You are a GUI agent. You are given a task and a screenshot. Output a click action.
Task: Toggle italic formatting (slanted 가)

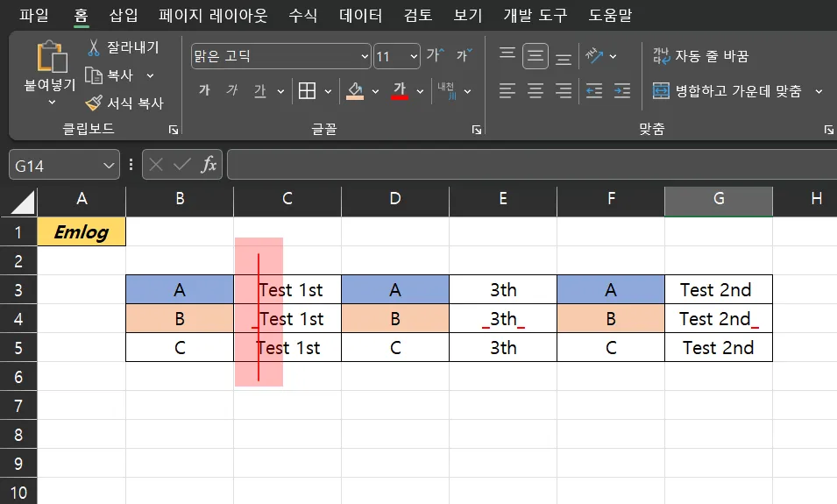[x=231, y=90]
